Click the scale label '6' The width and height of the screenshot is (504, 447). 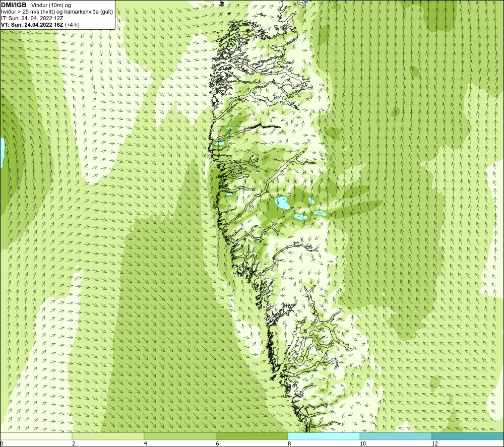click(218, 443)
